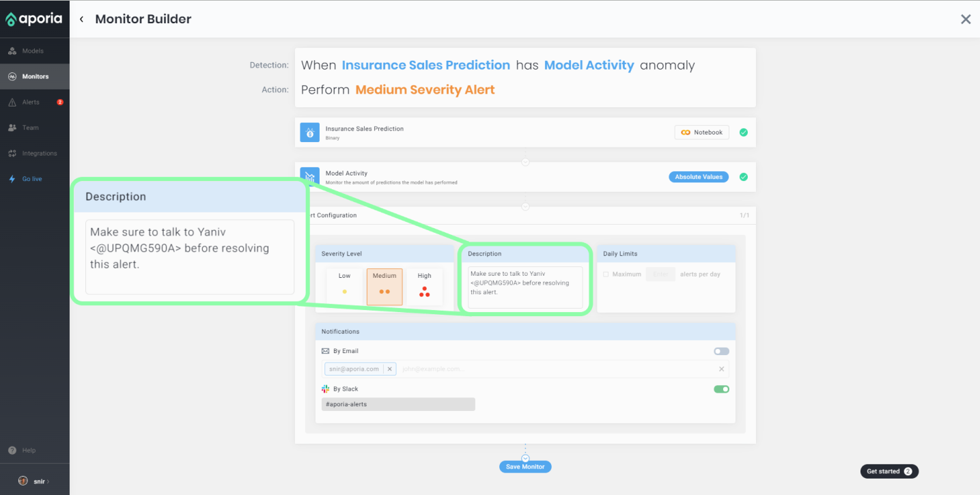Click the Aporia logo in sidebar
Viewport: 980px width, 495px height.
pyautogui.click(x=34, y=19)
